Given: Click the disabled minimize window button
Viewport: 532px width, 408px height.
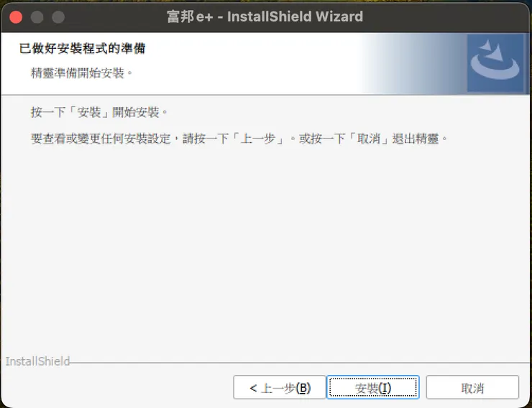Looking at the screenshot, I should click(x=37, y=17).
